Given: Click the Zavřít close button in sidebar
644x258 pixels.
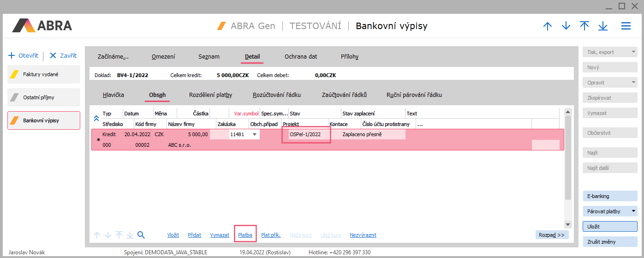Looking at the screenshot, I should [x=63, y=56].
